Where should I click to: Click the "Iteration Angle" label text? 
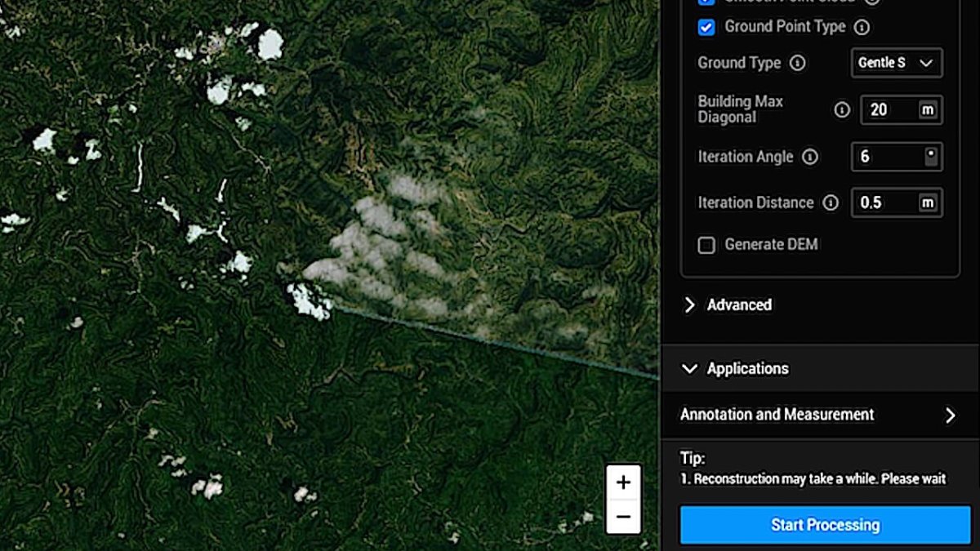746,157
